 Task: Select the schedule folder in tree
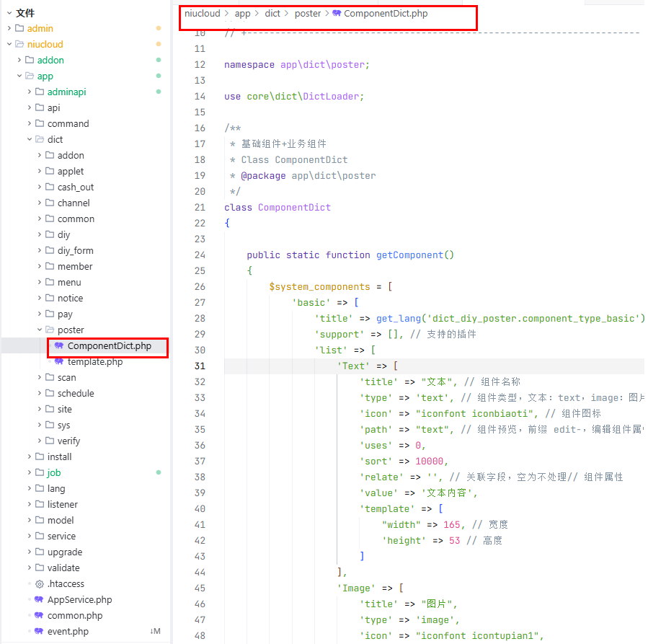pos(76,394)
